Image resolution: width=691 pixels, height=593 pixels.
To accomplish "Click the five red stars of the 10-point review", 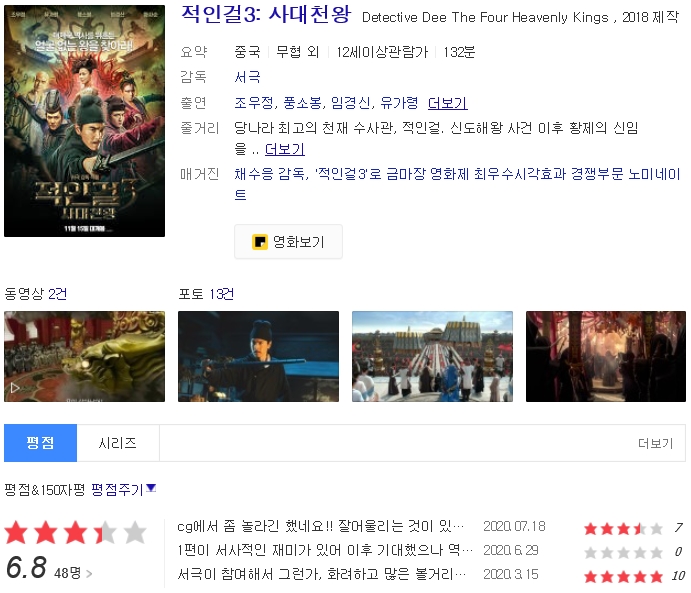I will coord(623,576).
